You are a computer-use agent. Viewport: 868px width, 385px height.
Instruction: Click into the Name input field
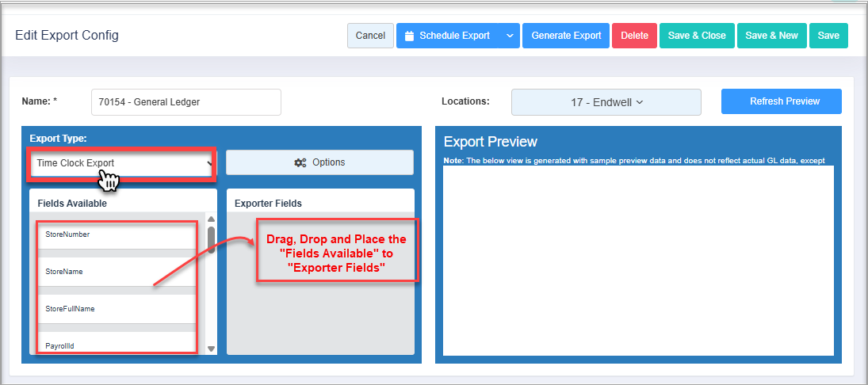pyautogui.click(x=186, y=102)
